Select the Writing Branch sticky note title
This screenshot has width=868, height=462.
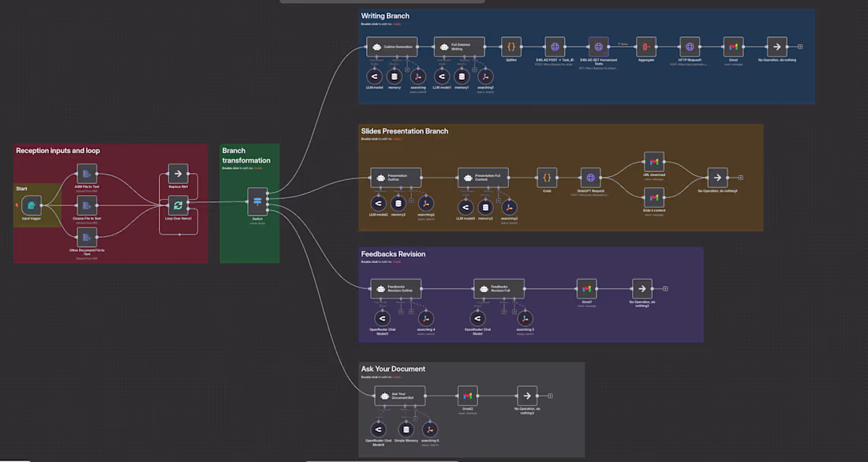[x=385, y=16]
